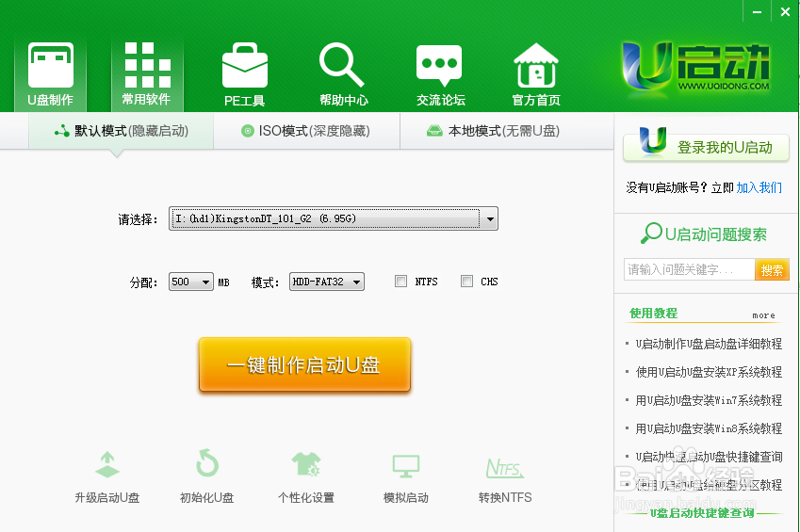The height and width of the screenshot is (532, 800).
Task: Click the 初始化U盘 refresh icon
Action: 206,463
